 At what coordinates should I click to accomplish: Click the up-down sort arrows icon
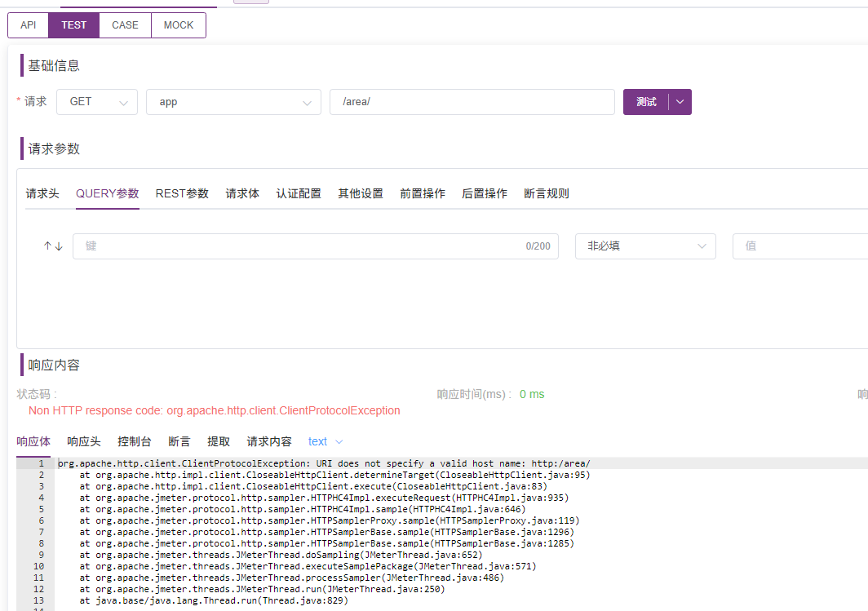(53, 246)
